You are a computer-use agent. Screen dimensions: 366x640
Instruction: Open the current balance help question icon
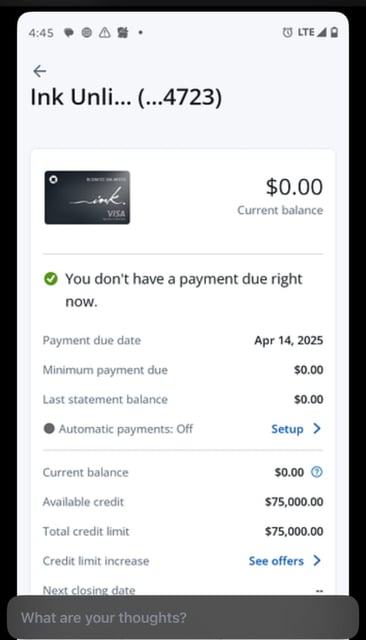317,472
